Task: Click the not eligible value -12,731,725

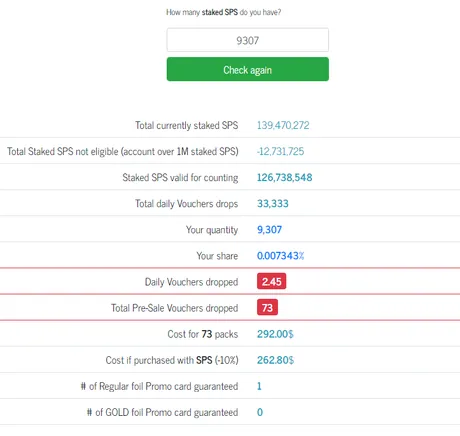Action: tap(280, 151)
